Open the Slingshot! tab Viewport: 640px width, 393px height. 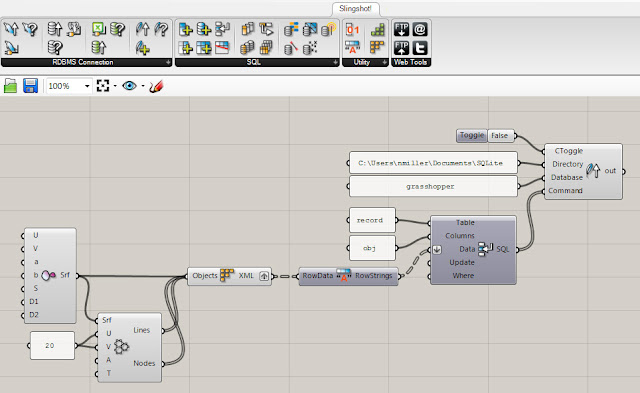[356, 9]
